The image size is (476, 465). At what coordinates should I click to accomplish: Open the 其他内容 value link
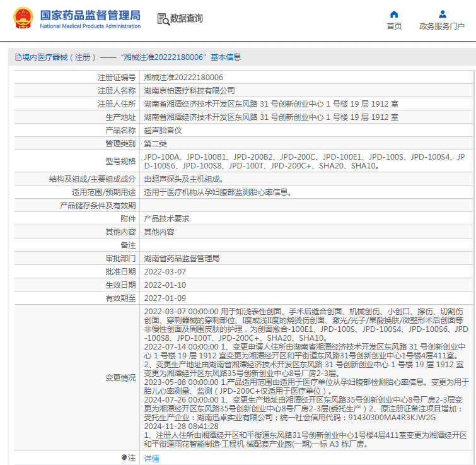coord(159,232)
